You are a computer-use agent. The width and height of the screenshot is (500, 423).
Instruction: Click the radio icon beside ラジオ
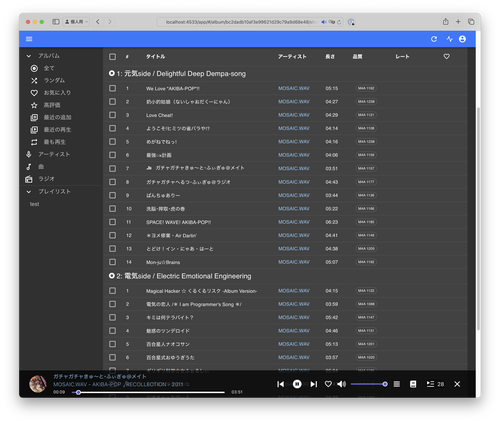click(29, 179)
